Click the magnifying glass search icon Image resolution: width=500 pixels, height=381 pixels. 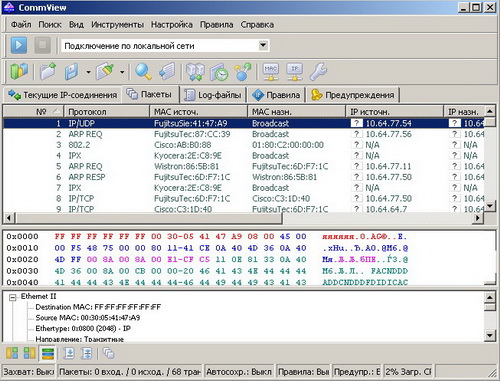point(143,71)
